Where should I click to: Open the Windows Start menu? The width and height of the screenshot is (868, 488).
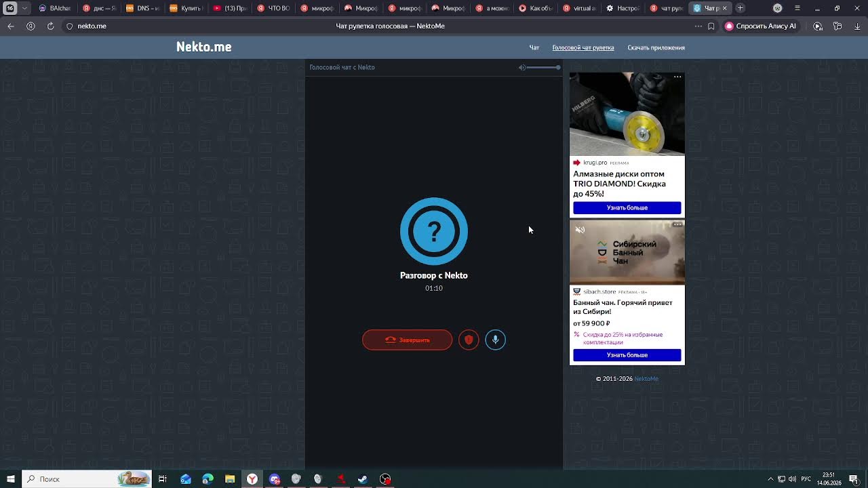(11, 479)
